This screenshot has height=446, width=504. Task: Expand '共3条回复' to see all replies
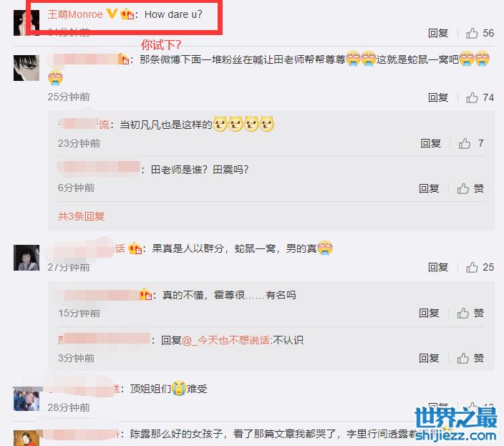(x=81, y=216)
